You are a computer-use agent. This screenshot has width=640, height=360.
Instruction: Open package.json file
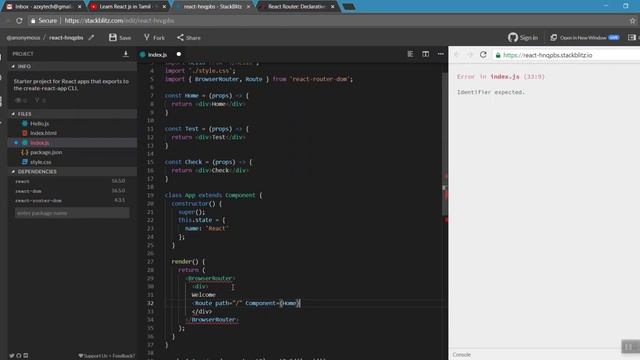[x=46, y=152]
